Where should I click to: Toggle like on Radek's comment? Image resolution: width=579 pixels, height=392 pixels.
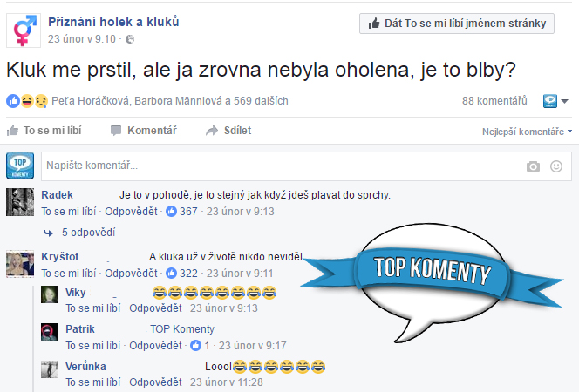pos(68,212)
